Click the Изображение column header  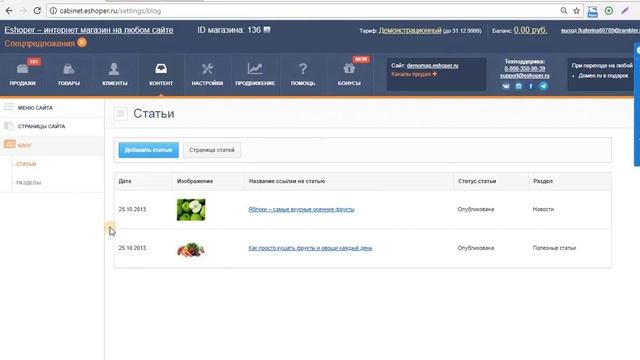point(195,181)
